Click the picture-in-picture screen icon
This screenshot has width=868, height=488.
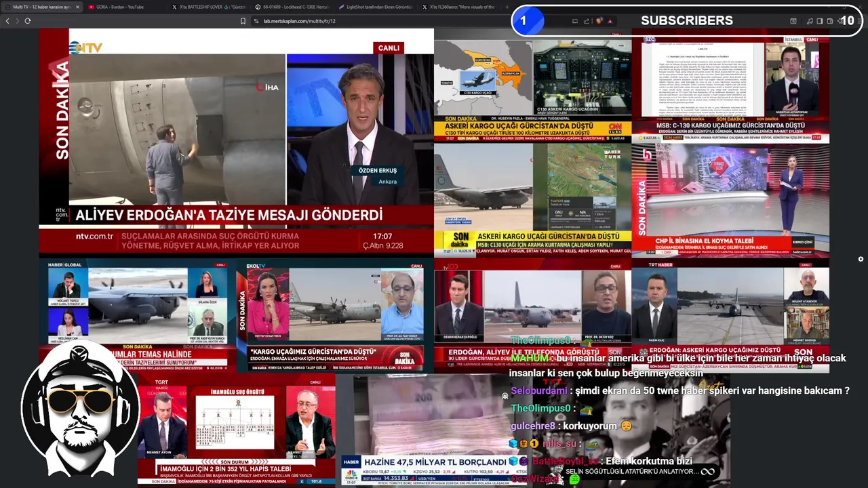[574, 21]
